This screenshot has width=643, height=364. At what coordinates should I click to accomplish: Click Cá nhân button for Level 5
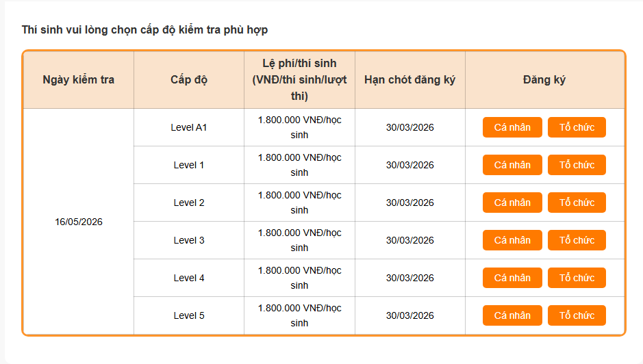pos(512,315)
